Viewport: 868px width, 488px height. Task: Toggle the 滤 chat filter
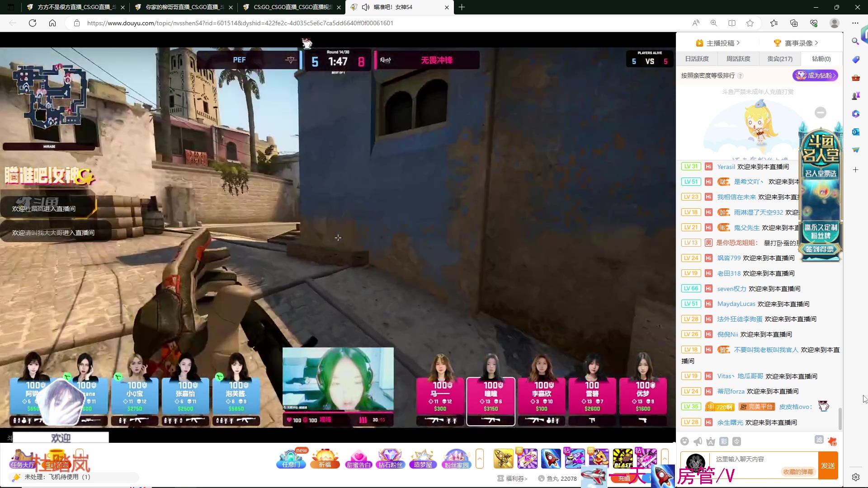[819, 440]
